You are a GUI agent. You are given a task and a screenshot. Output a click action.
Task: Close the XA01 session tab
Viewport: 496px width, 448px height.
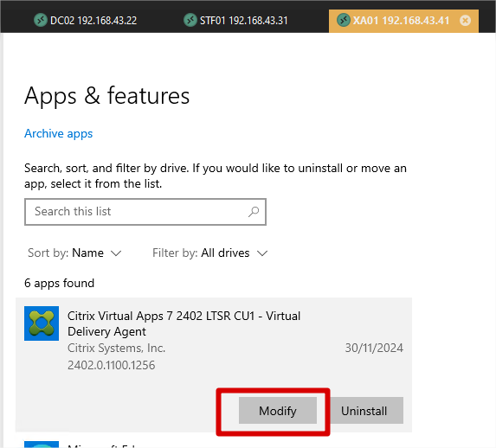[465, 21]
